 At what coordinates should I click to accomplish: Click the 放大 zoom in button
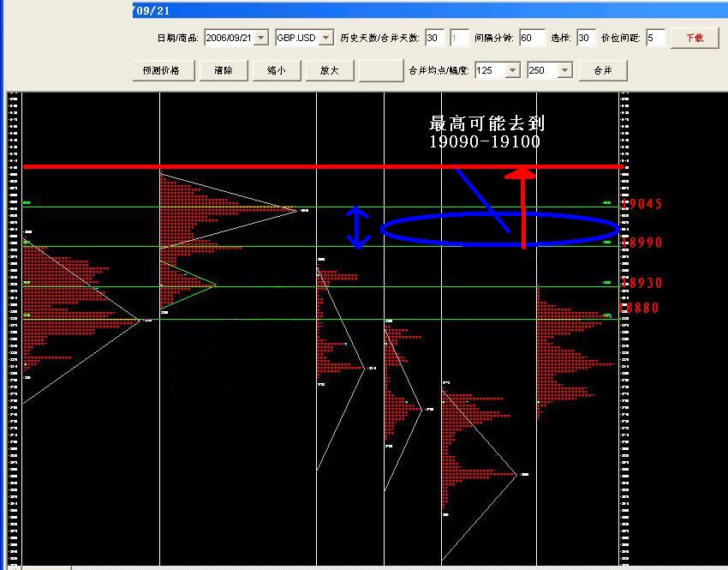329,70
